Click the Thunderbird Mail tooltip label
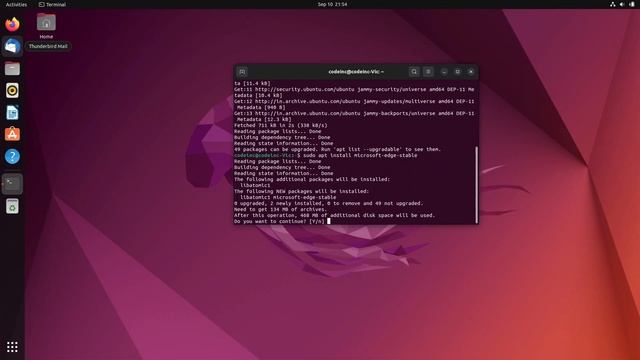Image resolution: width=640 pixels, height=360 pixels. click(x=48, y=47)
